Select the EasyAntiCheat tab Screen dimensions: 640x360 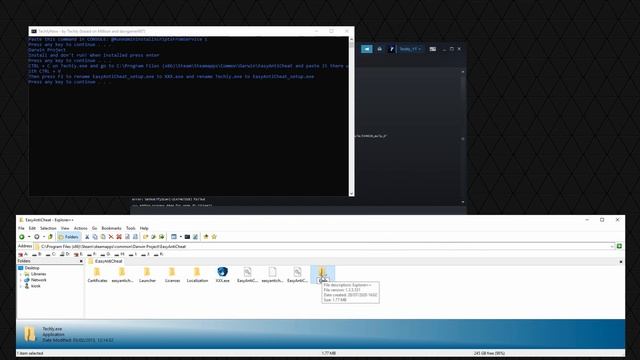105,261
